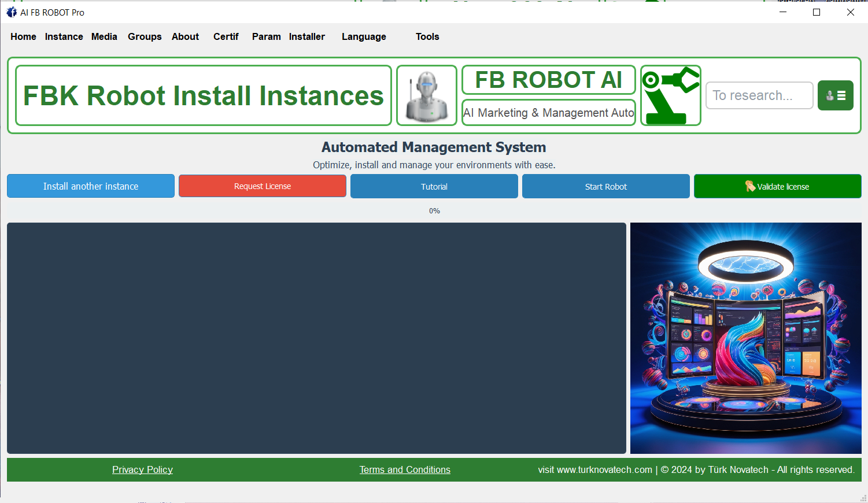The image size is (868, 503).
Task: Open the Groups menu
Action: [145, 36]
